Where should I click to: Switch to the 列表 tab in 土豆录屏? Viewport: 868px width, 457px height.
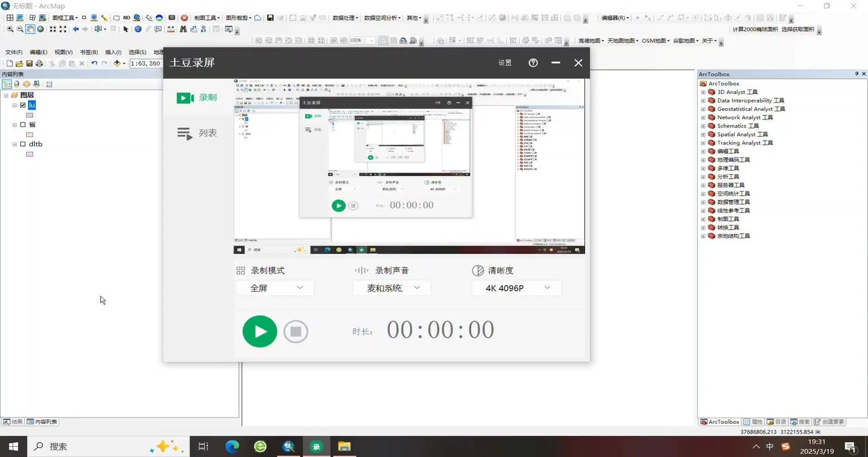click(197, 133)
